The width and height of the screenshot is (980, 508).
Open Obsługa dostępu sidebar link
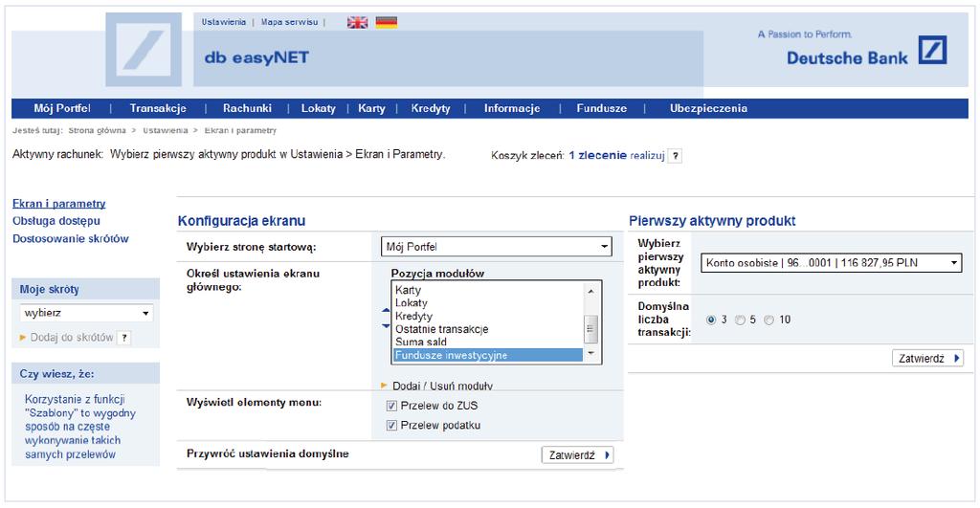point(56,221)
